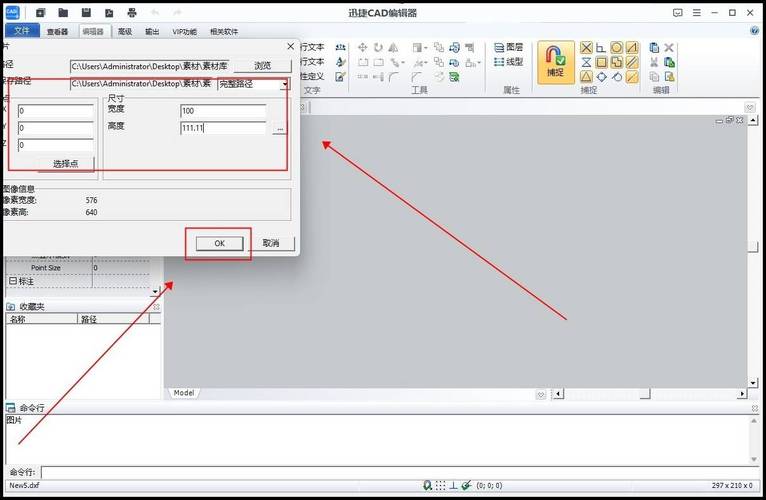
Task: Click the 浏览 browse button
Action: [x=262, y=65]
